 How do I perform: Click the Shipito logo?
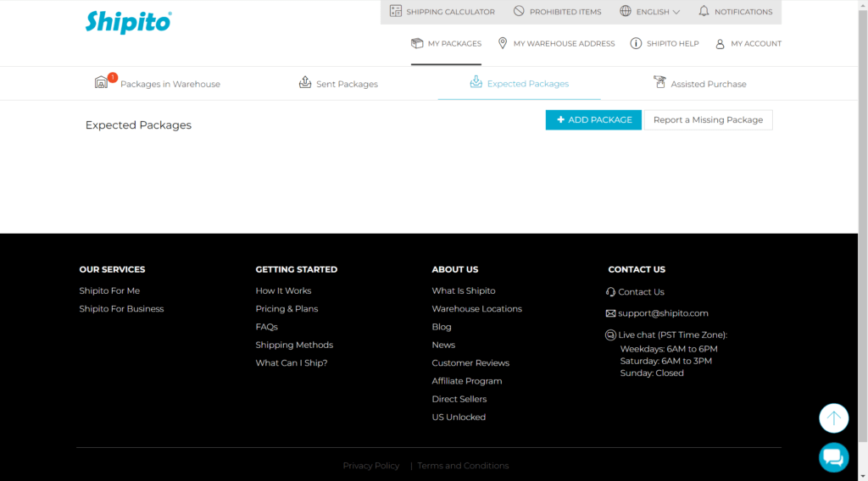coord(129,22)
